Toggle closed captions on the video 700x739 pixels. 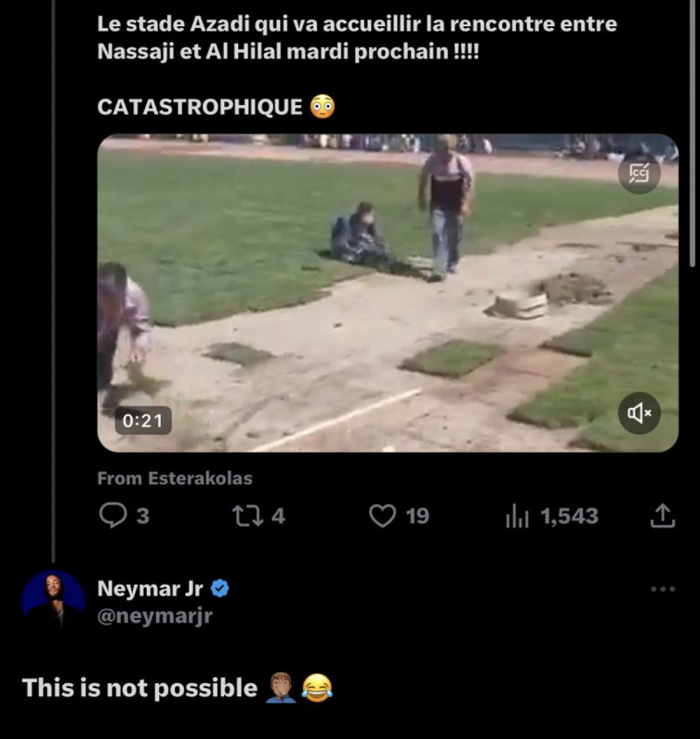point(639,172)
